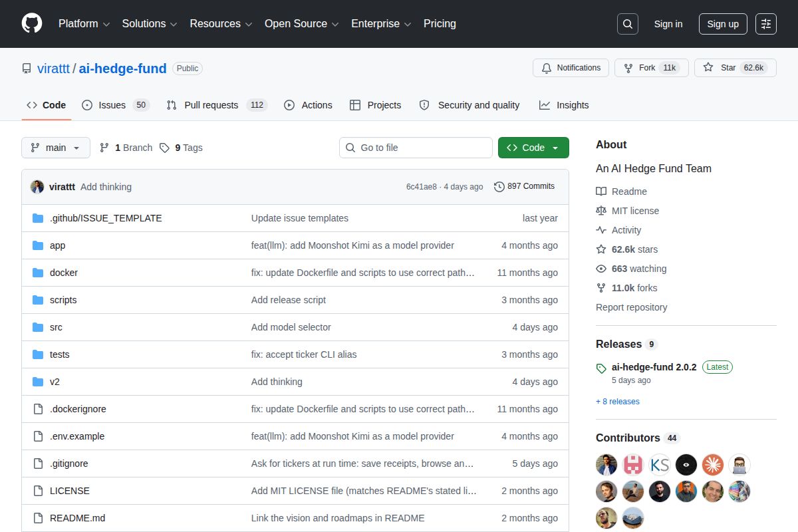798x532 pixels.
Task: Click the folder icon beside scripts
Action: click(38, 300)
